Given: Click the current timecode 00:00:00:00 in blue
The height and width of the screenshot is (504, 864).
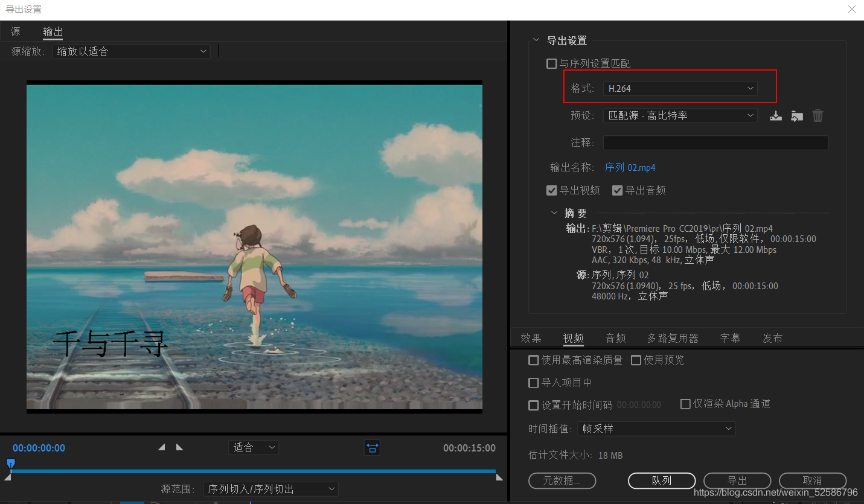Looking at the screenshot, I should click(x=39, y=448).
